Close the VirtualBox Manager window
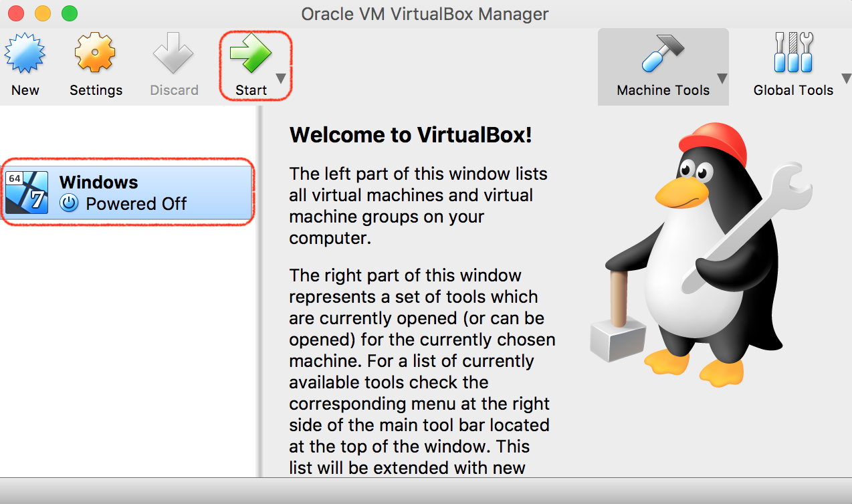The height and width of the screenshot is (504, 852). click(x=16, y=13)
